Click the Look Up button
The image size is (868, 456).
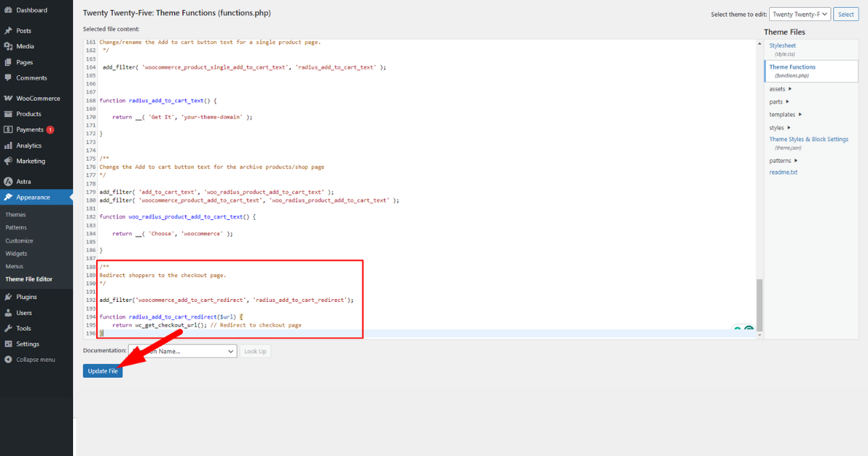point(255,351)
